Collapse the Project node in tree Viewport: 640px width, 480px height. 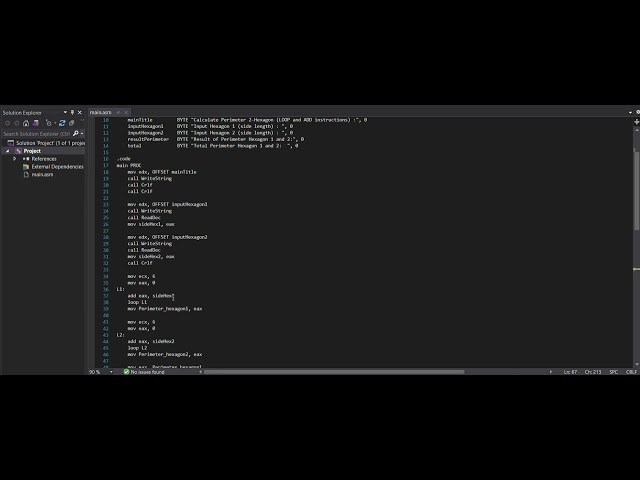click(x=7, y=151)
